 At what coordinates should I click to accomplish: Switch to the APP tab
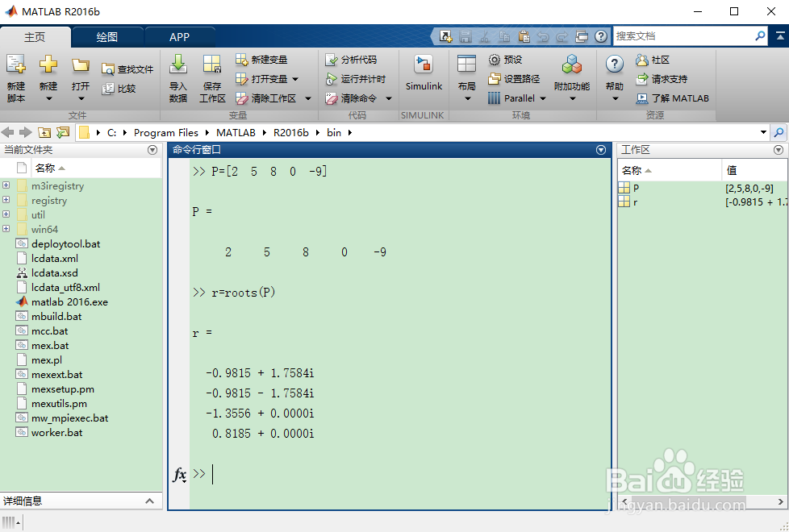coord(179,37)
